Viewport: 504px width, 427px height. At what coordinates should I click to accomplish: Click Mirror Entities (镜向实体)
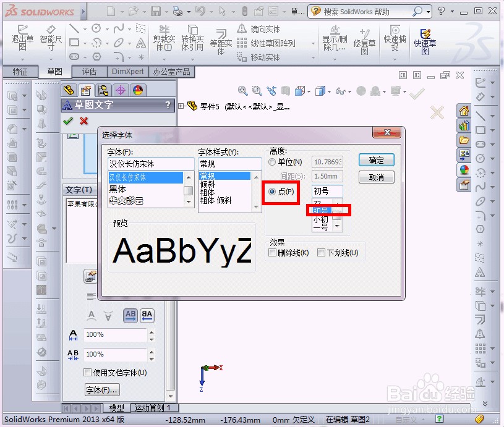pos(258,29)
